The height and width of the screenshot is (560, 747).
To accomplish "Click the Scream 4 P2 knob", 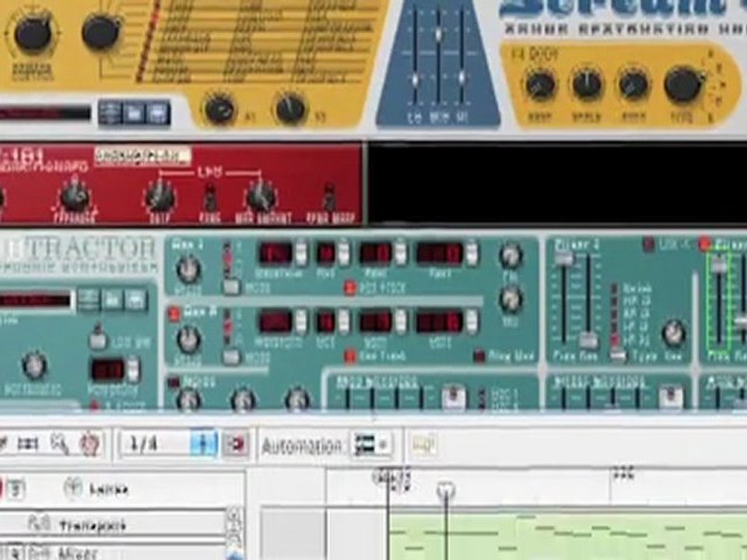I will click(x=290, y=109).
